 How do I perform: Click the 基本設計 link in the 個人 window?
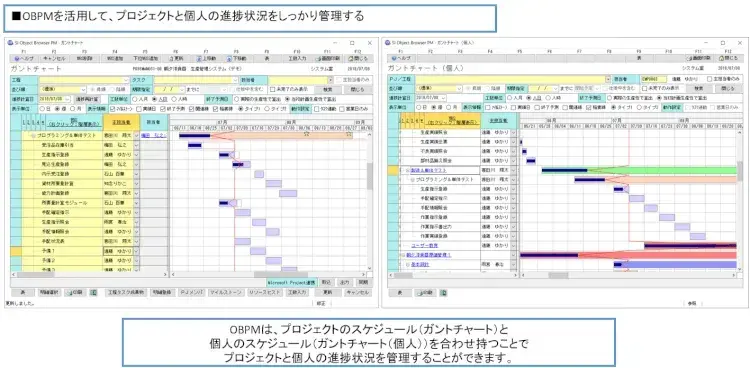(420, 264)
